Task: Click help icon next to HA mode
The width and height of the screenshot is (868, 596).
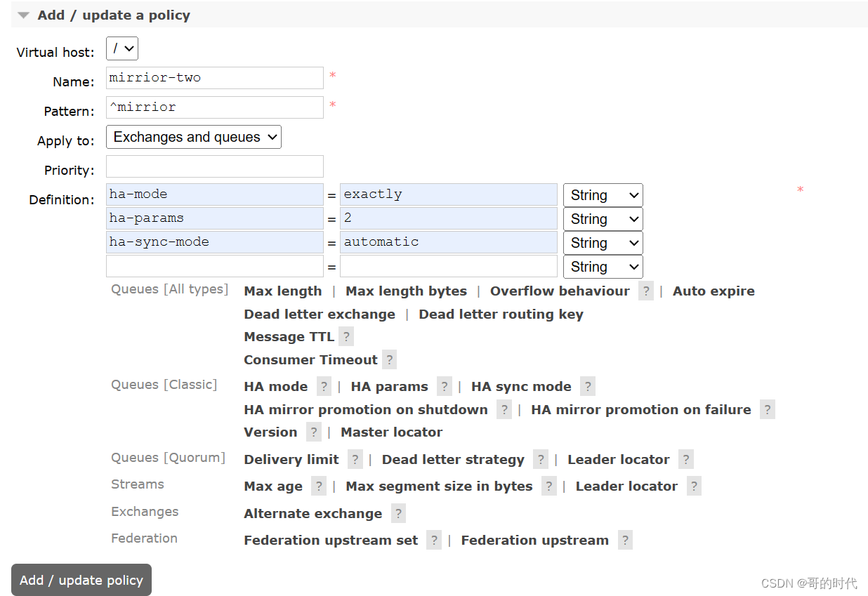Action: coord(324,387)
